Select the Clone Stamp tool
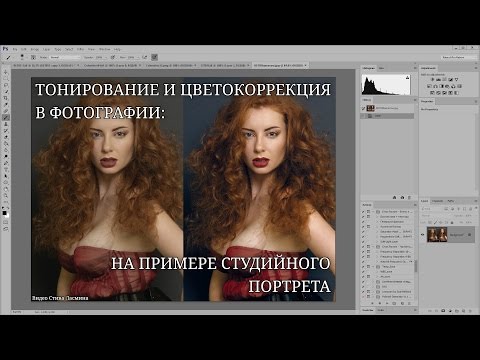This screenshot has height=360, width=480. point(6,124)
